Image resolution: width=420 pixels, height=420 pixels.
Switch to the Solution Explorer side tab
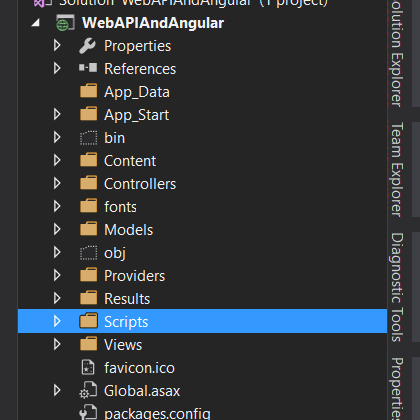397,53
